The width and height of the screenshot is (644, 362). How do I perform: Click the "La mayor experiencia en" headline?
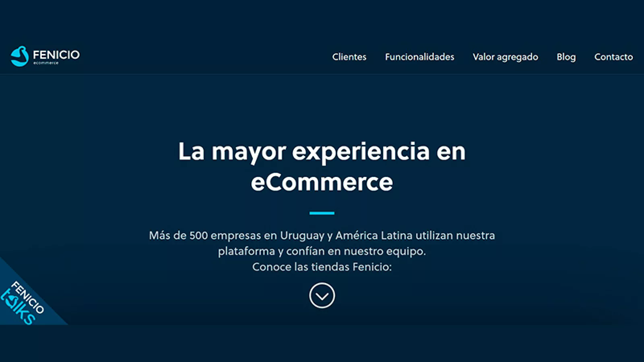coord(322,152)
